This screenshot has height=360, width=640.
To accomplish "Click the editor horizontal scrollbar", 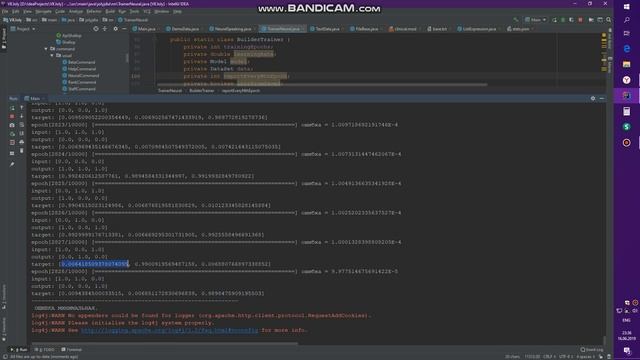I will pos(322,85).
